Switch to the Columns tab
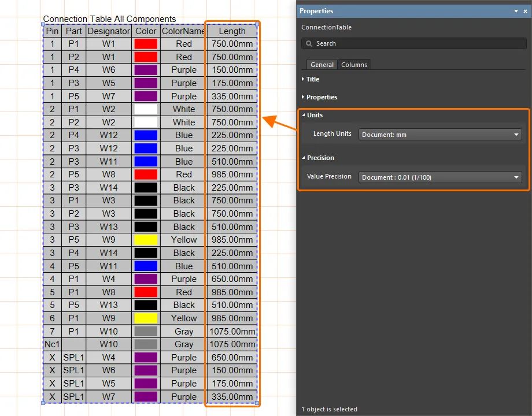The width and height of the screenshot is (532, 416). (x=354, y=65)
